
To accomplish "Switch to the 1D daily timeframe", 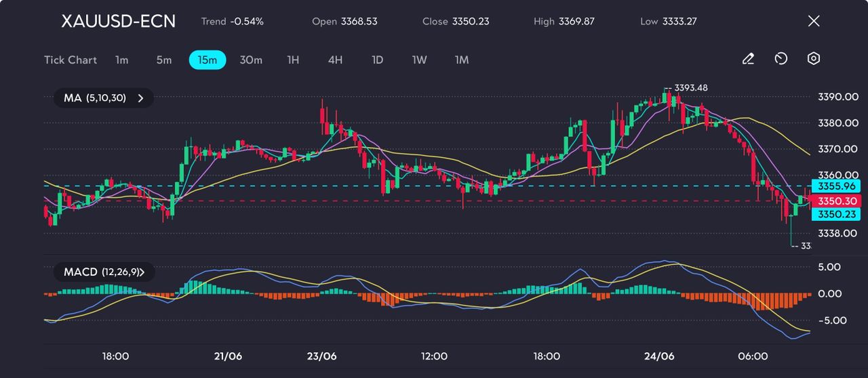I will click(378, 60).
